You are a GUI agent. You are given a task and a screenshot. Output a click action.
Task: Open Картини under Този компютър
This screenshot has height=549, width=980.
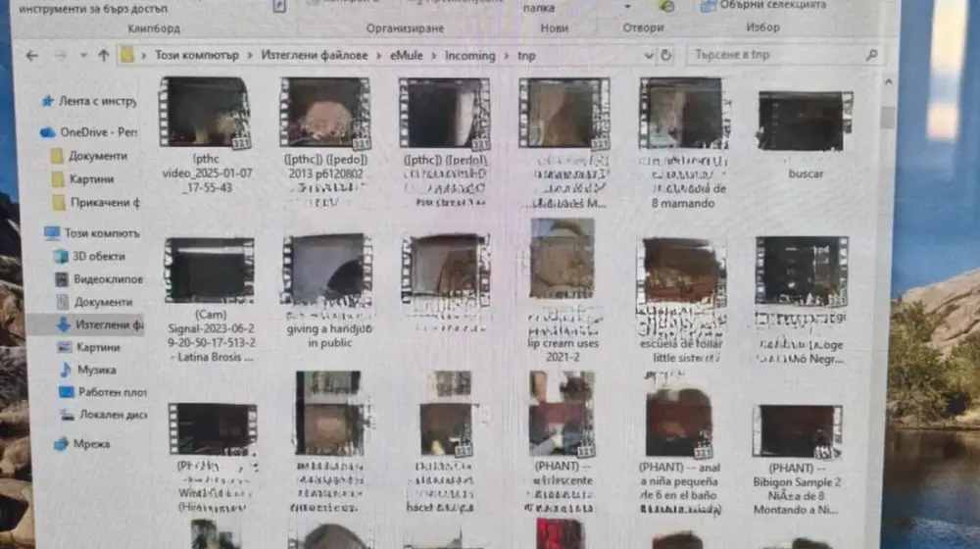coord(88,347)
